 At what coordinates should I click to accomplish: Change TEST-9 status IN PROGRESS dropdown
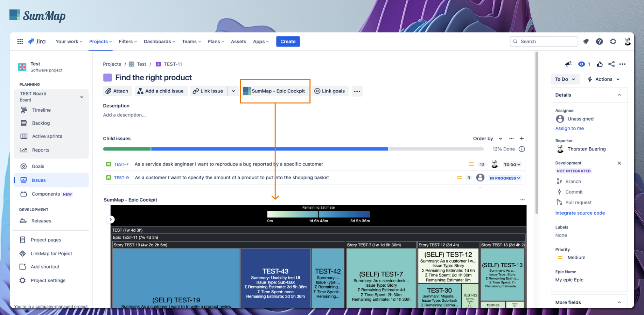(505, 178)
